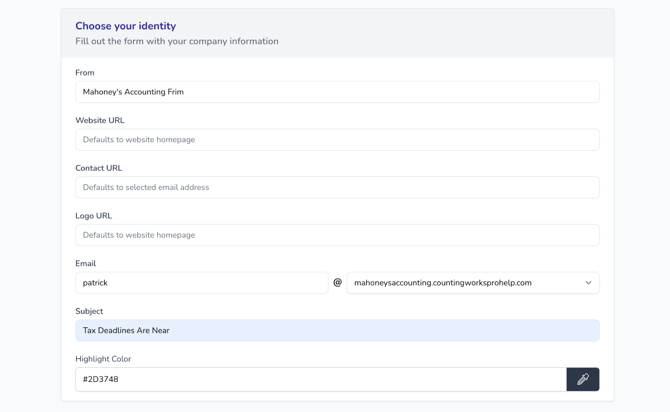Click the Subject label
Screen dimensions: 670x412
(x=89, y=311)
